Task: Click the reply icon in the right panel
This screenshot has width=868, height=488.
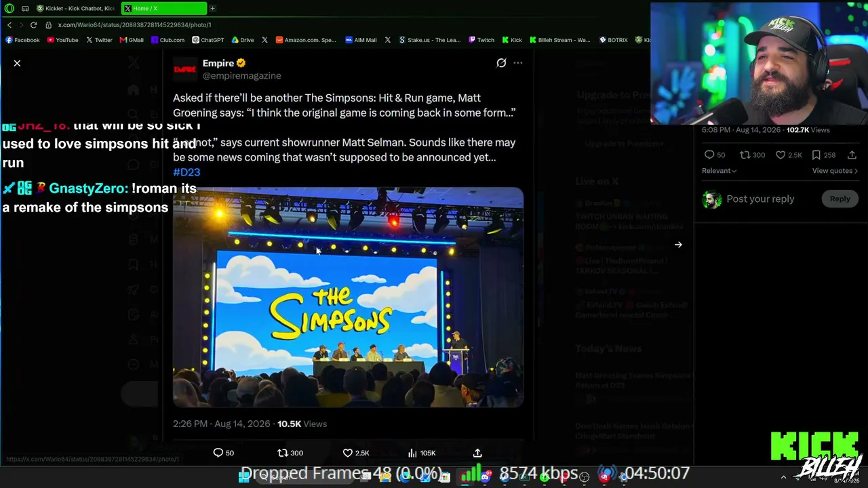Action: pyautogui.click(x=709, y=155)
